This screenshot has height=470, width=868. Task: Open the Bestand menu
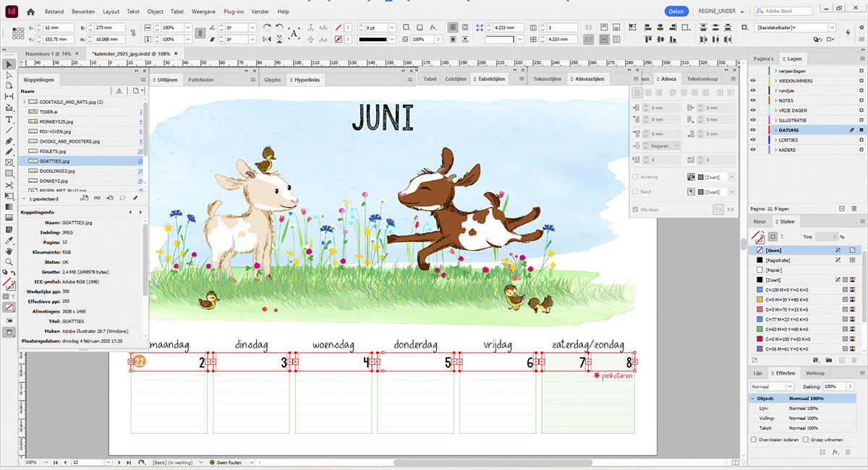pyautogui.click(x=54, y=12)
